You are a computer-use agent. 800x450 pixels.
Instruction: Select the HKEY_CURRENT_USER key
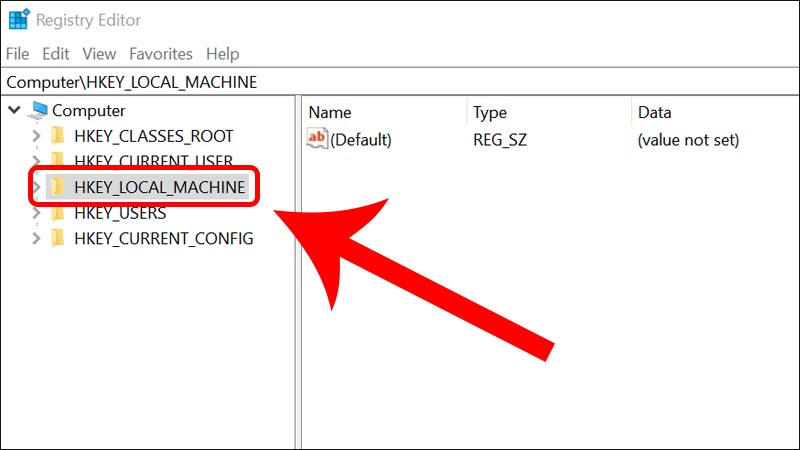[154, 160]
